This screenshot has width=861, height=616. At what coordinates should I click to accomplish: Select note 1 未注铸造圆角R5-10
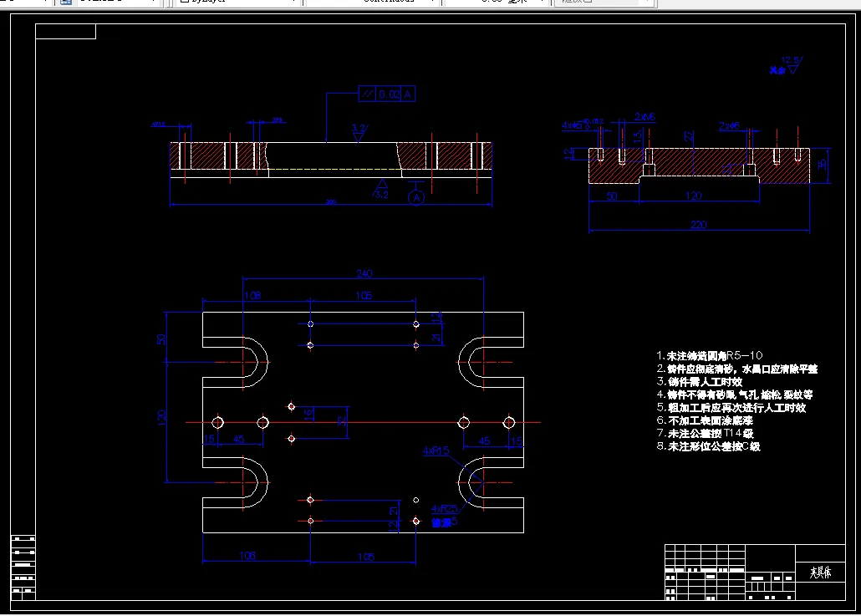(710, 355)
